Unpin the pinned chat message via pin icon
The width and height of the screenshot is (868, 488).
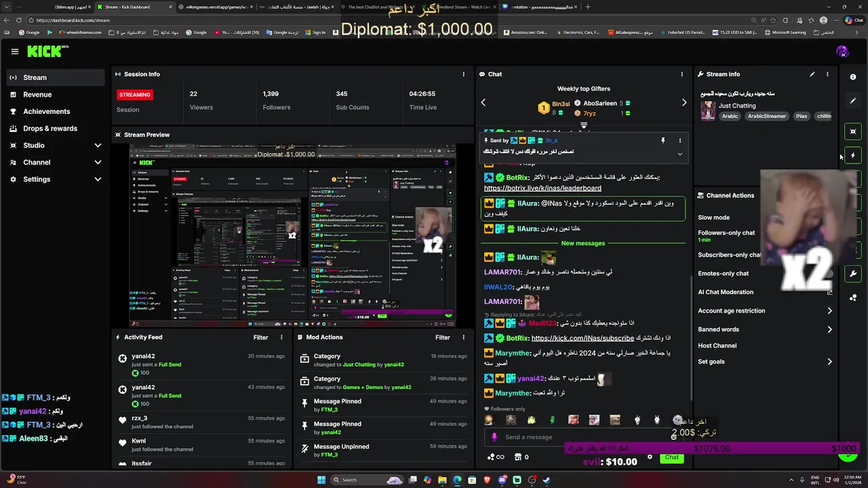pyautogui.click(x=663, y=140)
